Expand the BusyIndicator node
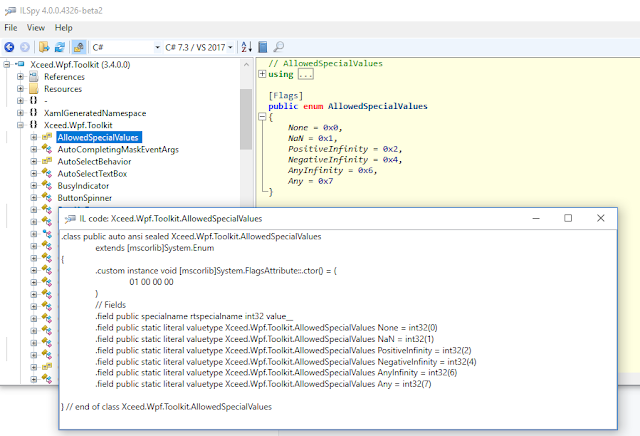 tap(34, 185)
